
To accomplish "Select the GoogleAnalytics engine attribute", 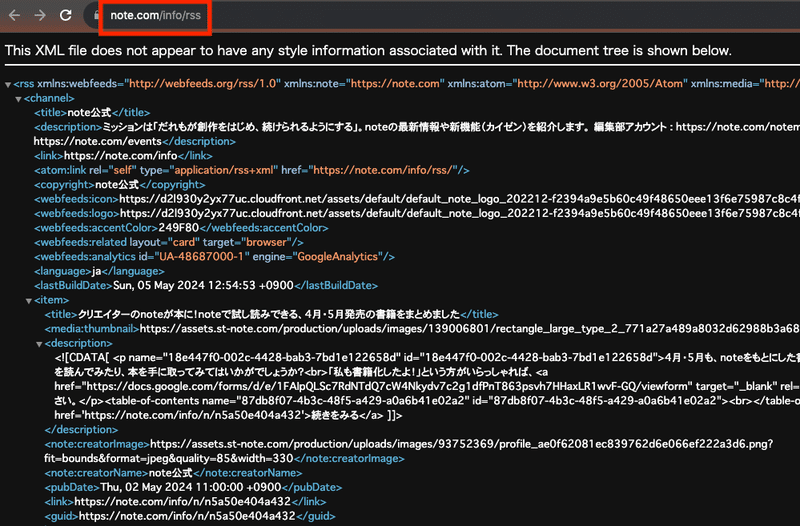I will 338,257.
